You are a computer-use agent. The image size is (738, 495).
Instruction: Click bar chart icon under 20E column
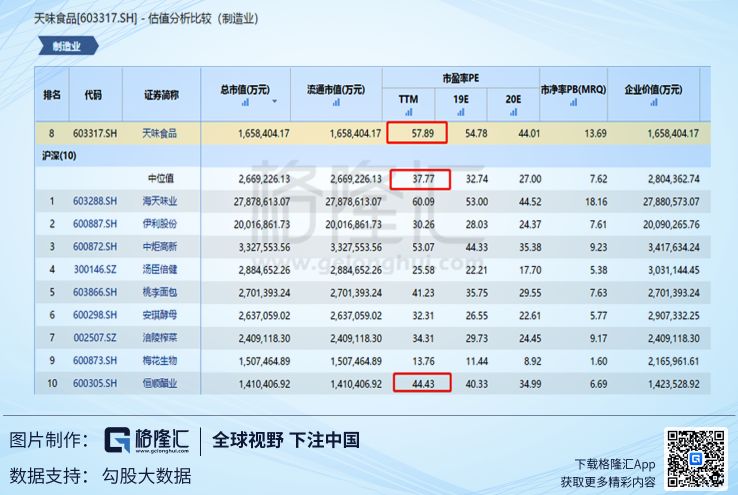514,110
